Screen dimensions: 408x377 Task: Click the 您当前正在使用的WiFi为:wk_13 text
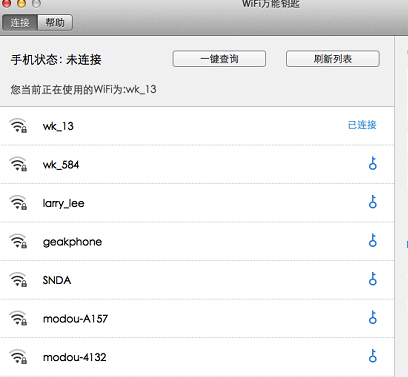pos(83,90)
